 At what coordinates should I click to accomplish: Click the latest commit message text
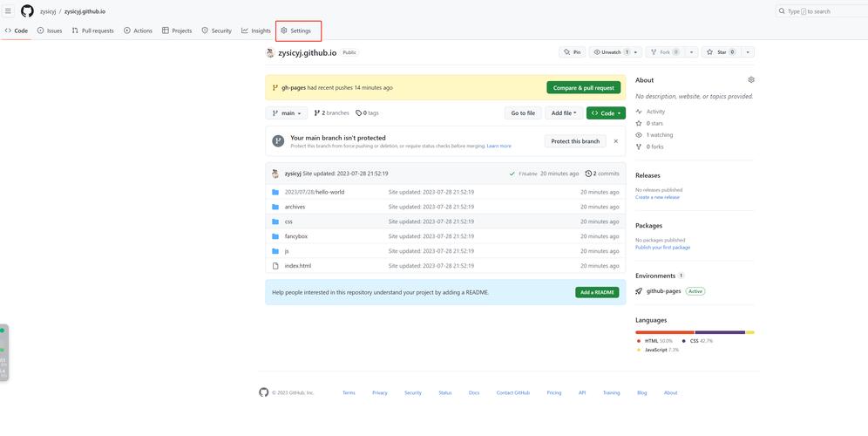(x=345, y=174)
